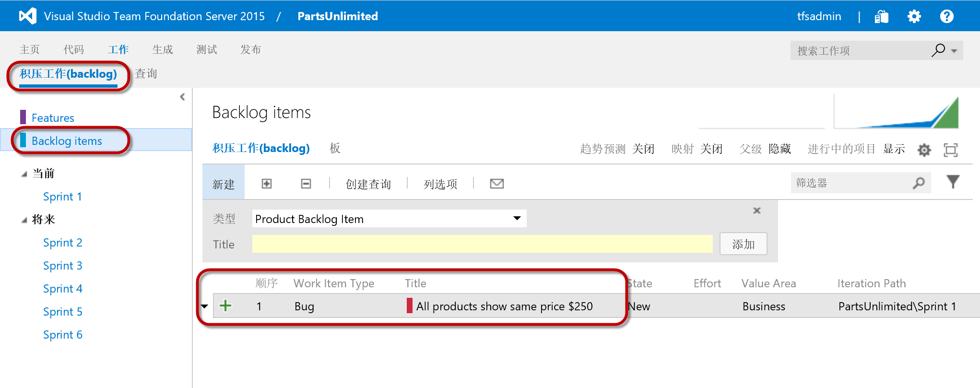
Task: Open Sprint 5 in the sidebar
Action: 63,312
